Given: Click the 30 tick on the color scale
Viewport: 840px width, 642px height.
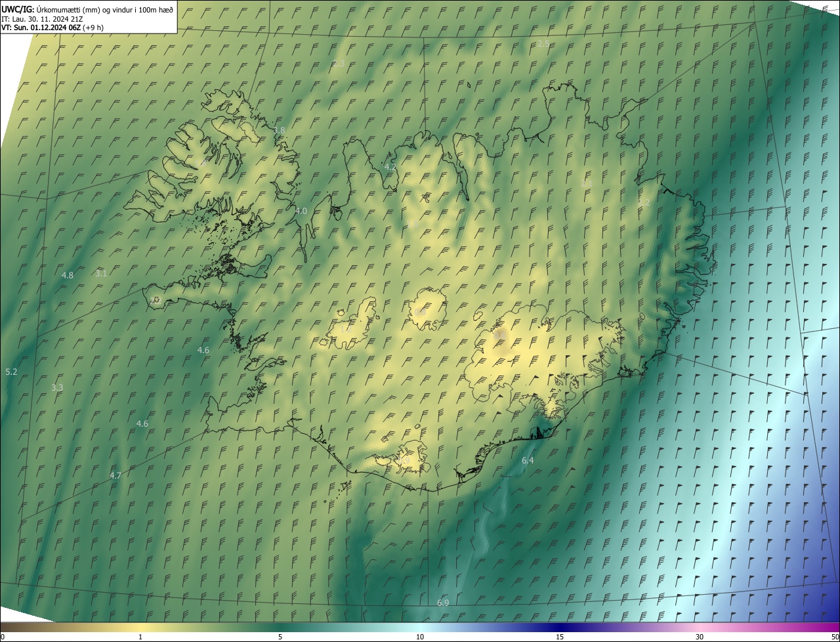Looking at the screenshot, I should click(x=700, y=637).
